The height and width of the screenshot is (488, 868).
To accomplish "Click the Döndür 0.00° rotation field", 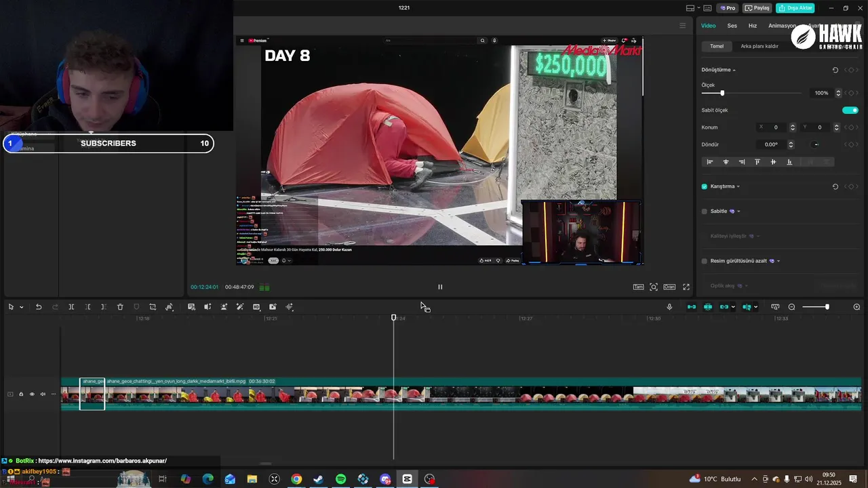I will coord(772,144).
